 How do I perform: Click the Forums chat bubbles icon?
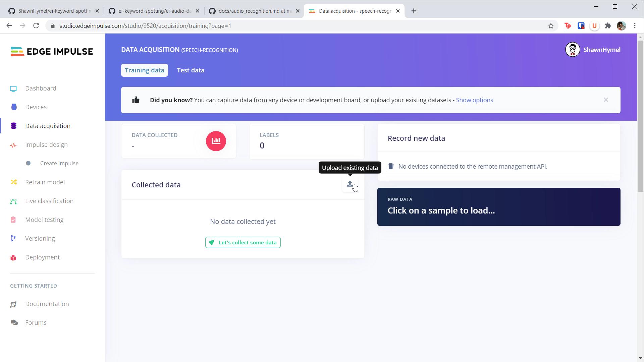(x=14, y=323)
